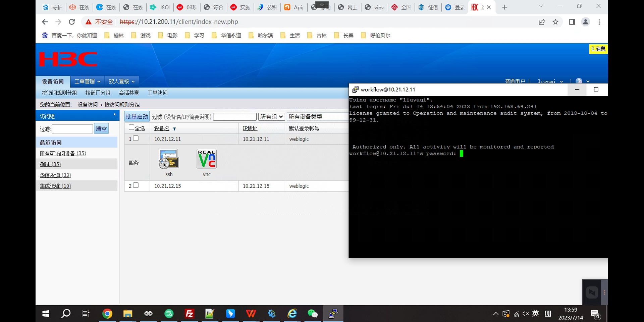Screen dimensions: 644x322
Task: Open 所有可访问设备 (35) group link
Action: 63,153
